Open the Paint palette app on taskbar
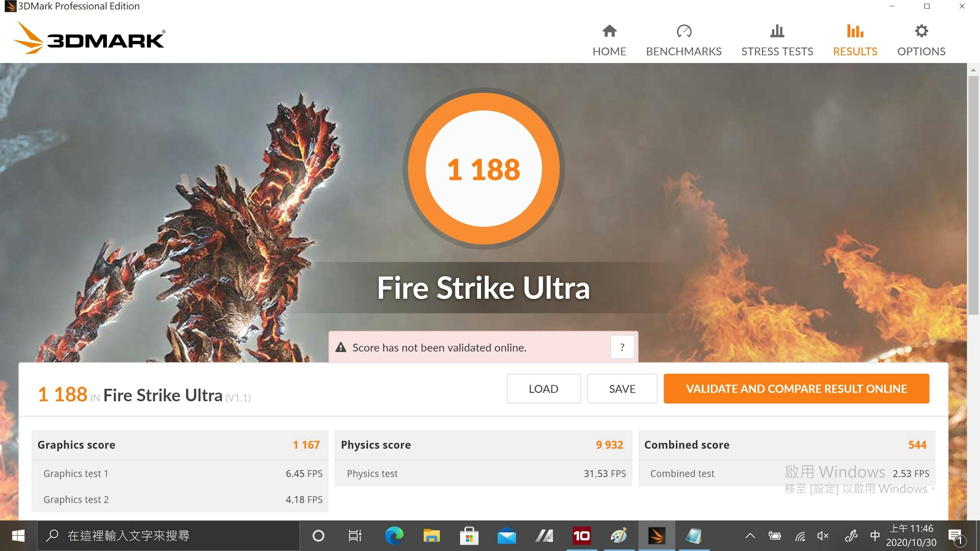This screenshot has height=551, width=980. (x=619, y=536)
